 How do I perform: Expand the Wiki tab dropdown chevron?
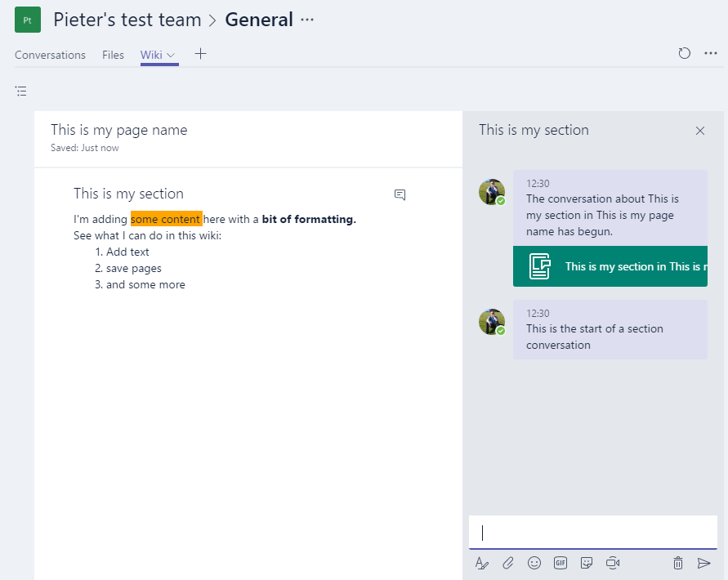171,55
